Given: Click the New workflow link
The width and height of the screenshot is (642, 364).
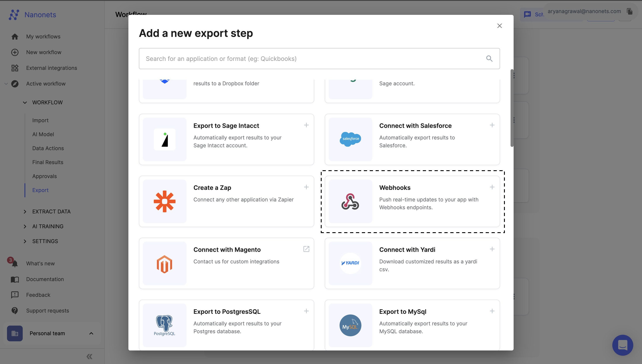Looking at the screenshot, I should (44, 52).
